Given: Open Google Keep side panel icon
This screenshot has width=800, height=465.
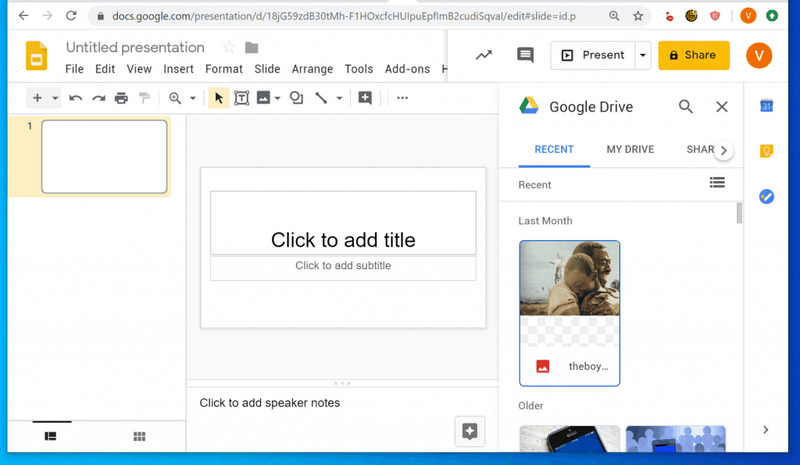Looking at the screenshot, I should coord(766,151).
